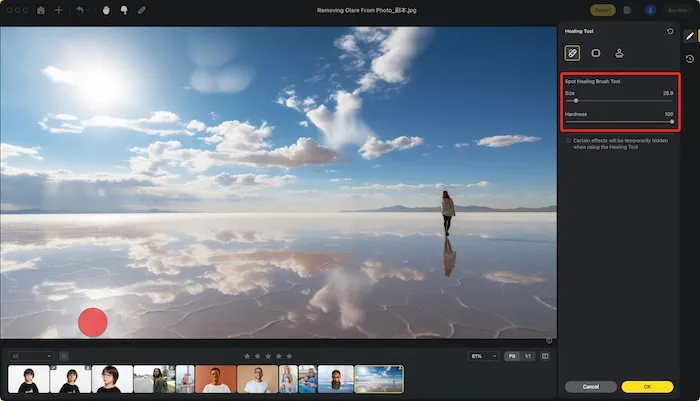Adjust the Size slider handle
The height and width of the screenshot is (401, 700).
pos(576,101)
